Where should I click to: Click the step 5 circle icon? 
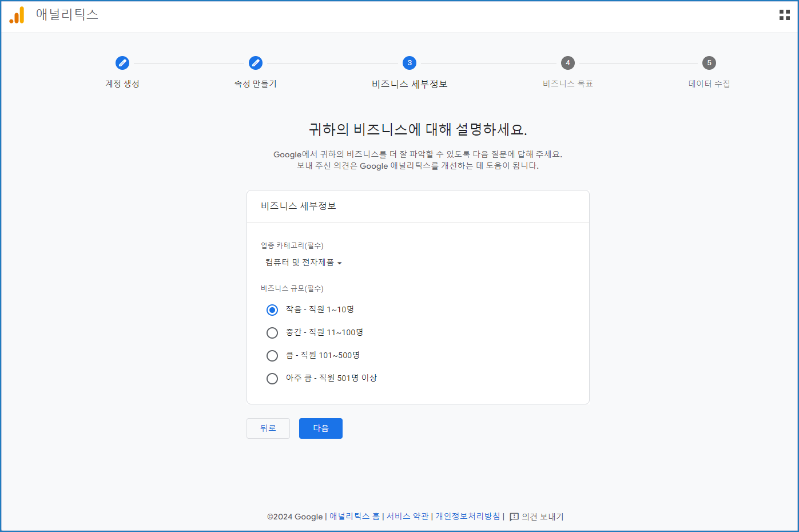pyautogui.click(x=709, y=63)
